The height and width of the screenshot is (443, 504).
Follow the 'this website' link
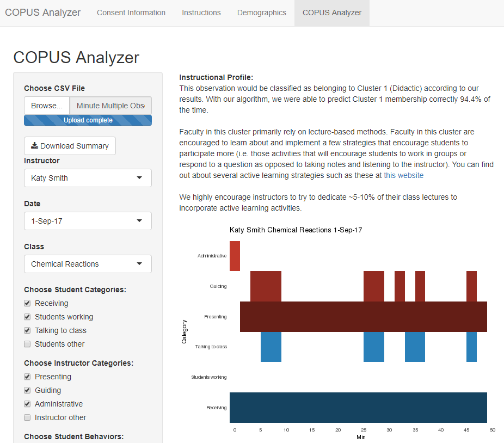(403, 175)
